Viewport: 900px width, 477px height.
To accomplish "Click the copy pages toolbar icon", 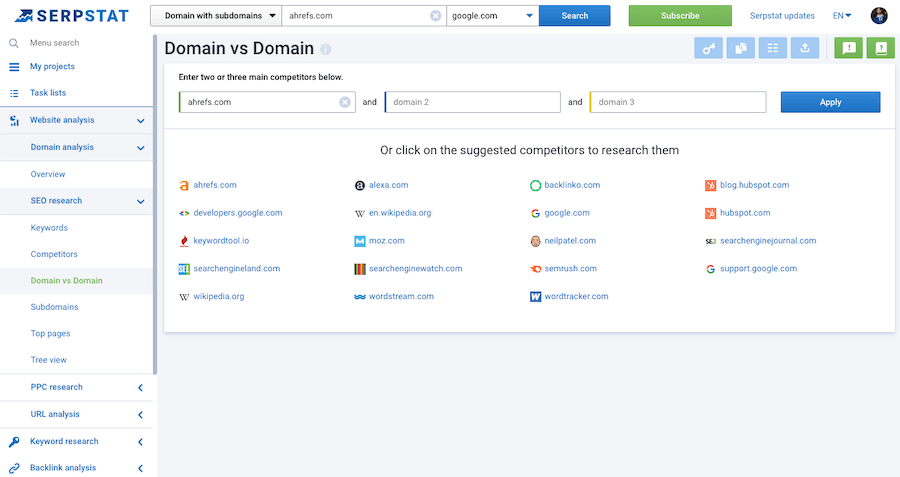I will coord(740,48).
